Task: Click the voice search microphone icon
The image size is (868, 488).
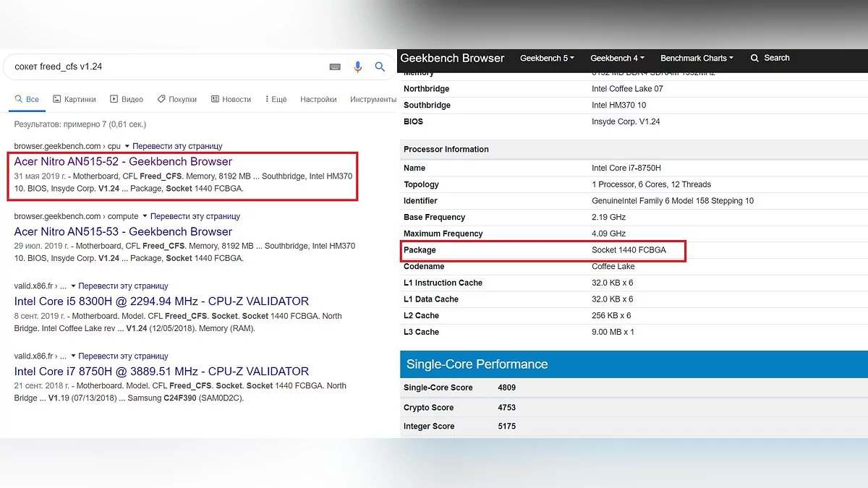Action: [x=357, y=67]
